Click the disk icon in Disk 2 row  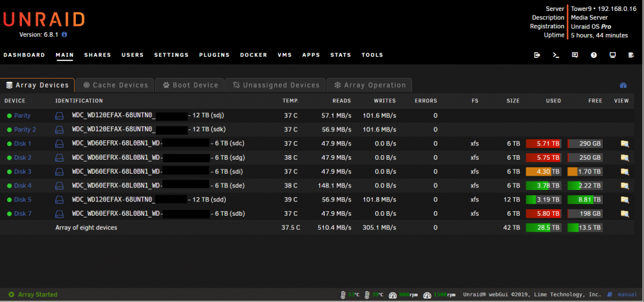click(59, 158)
